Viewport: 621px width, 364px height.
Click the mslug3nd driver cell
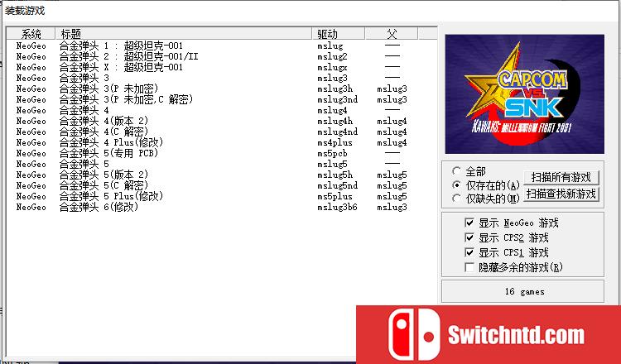pyautogui.click(x=338, y=100)
